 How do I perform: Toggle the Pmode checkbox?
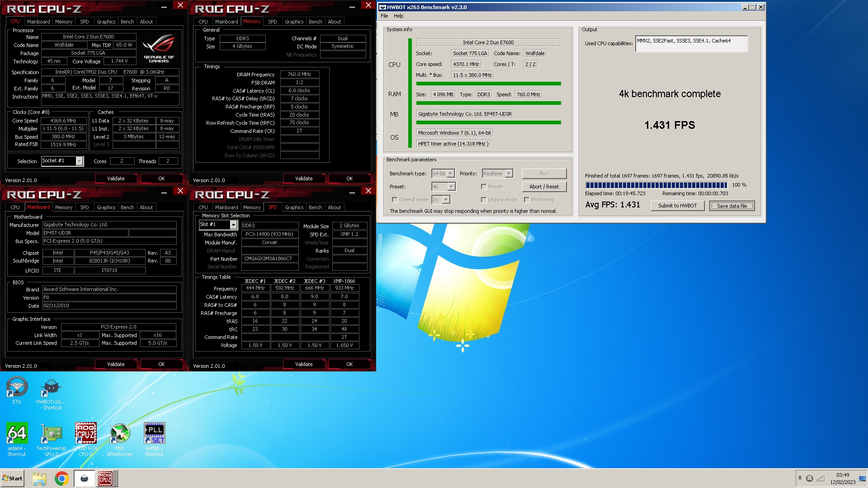(484, 187)
